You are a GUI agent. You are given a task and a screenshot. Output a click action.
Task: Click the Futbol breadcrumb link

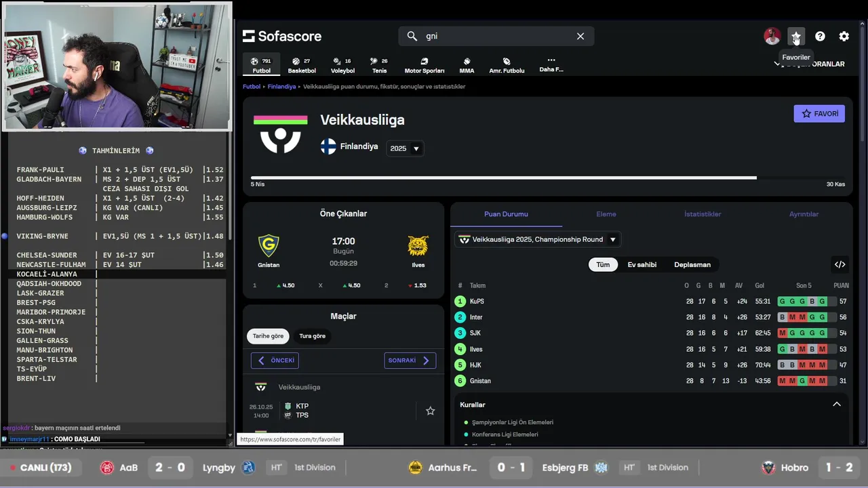pos(252,87)
